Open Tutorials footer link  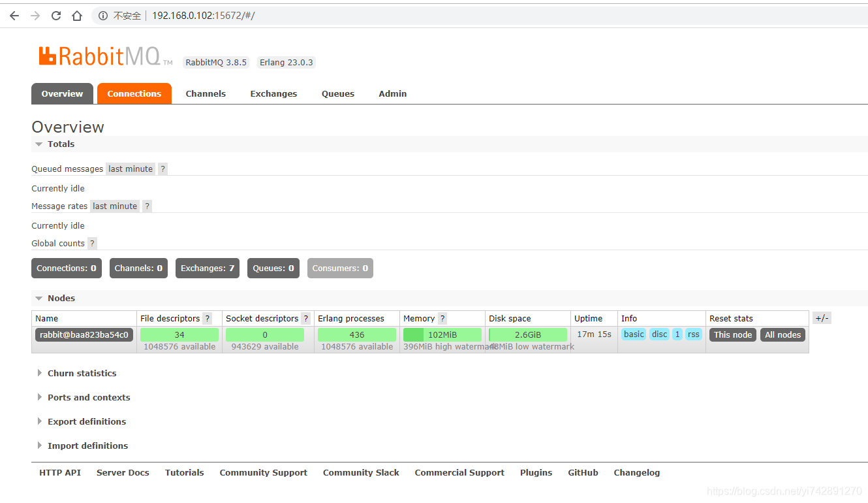185,472
